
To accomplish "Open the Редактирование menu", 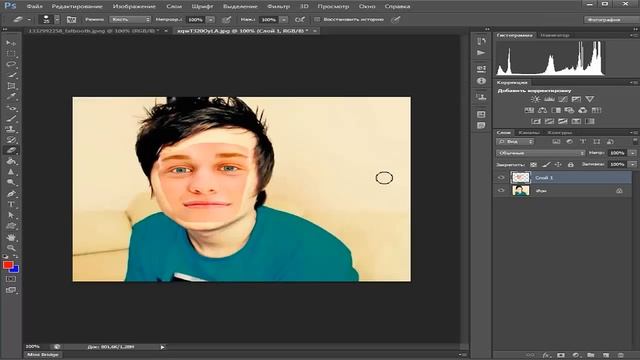I will (77, 6).
